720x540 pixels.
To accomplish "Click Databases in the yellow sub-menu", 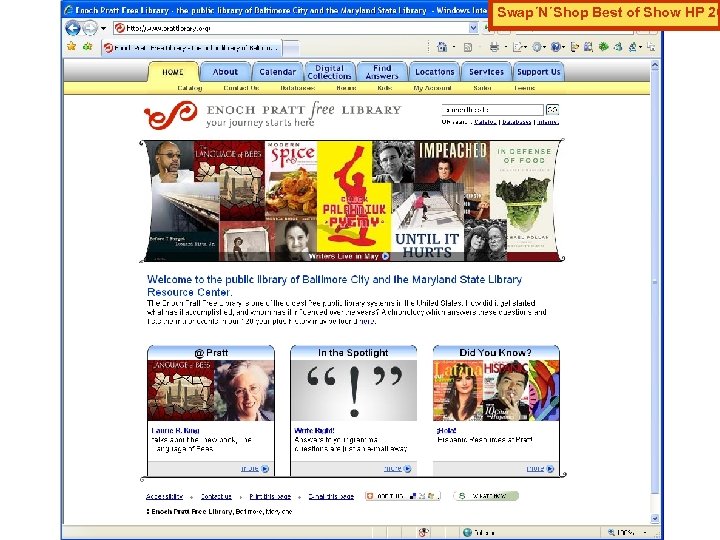I will [x=298, y=88].
